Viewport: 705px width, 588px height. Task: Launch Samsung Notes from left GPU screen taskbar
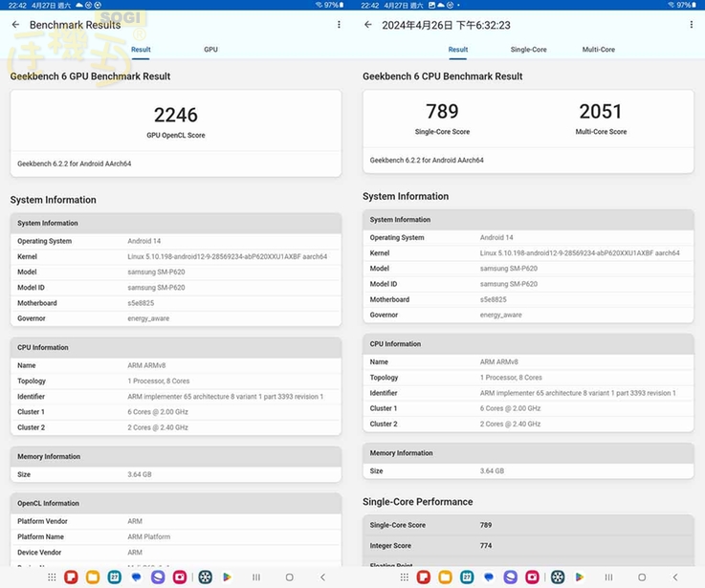click(x=71, y=577)
